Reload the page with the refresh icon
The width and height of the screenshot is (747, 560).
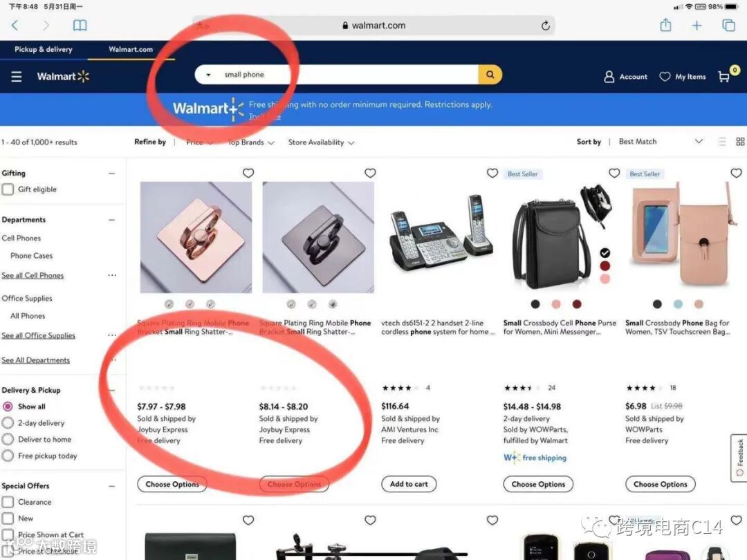pyautogui.click(x=546, y=26)
